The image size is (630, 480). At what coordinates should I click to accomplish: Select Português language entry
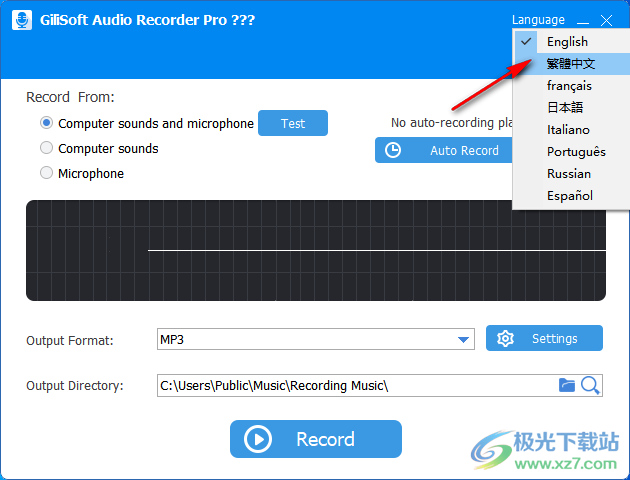(x=571, y=152)
